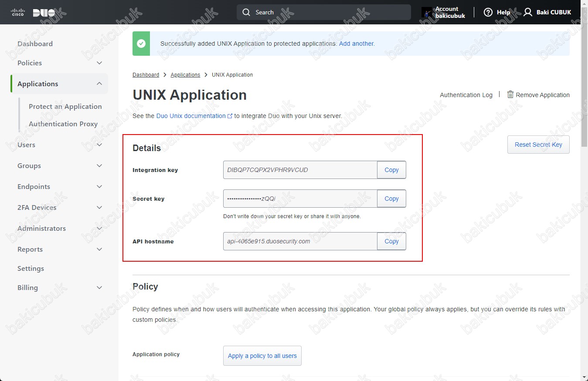Focus the Search field in top bar
This screenshot has width=588, height=381.
tap(324, 12)
